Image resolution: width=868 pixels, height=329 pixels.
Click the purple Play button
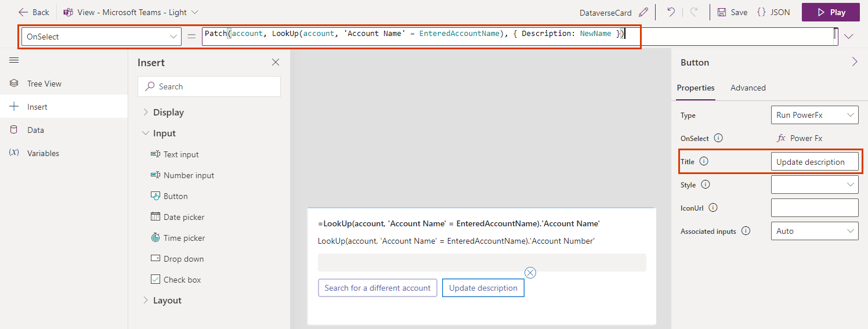pyautogui.click(x=831, y=12)
